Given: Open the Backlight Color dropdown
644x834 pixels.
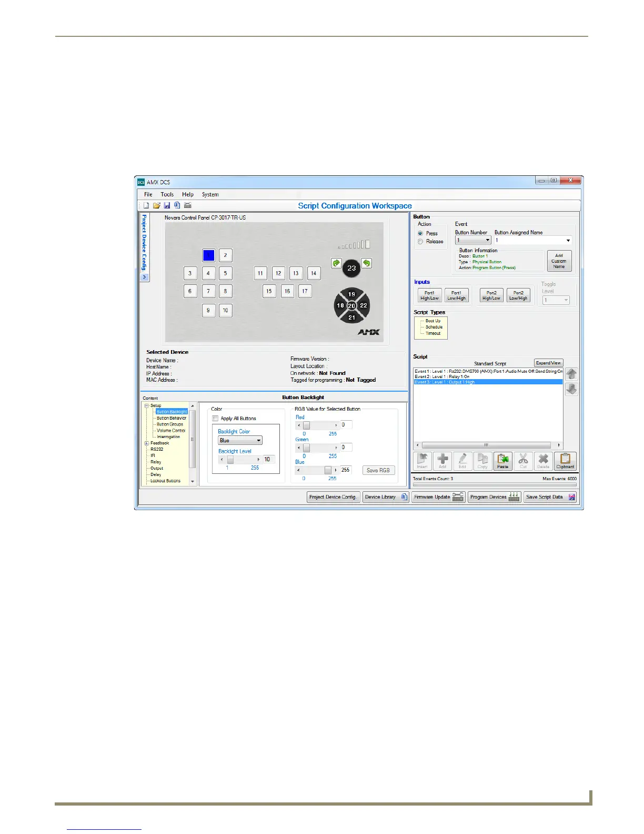Looking at the screenshot, I should coord(240,440).
